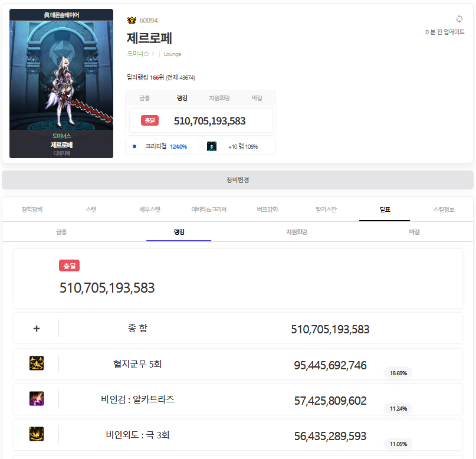Viewport: 476px width, 459px height.
Task: Click the 비인외도 : 극 skill icon
Action: tap(37, 435)
